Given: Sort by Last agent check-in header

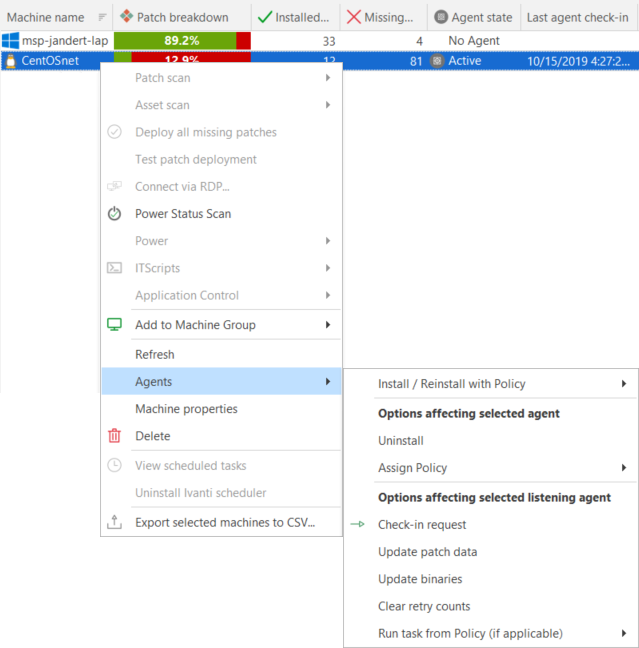Looking at the screenshot, I should [x=578, y=17].
